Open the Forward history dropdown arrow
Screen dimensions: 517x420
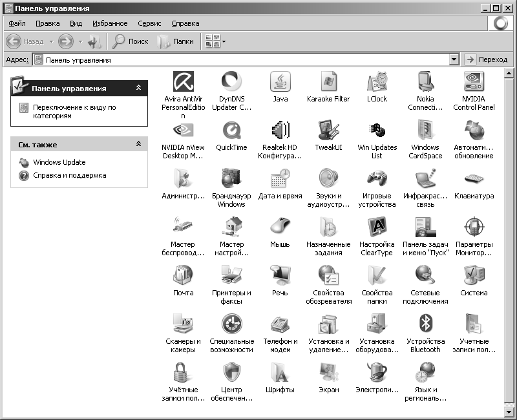(x=80, y=41)
